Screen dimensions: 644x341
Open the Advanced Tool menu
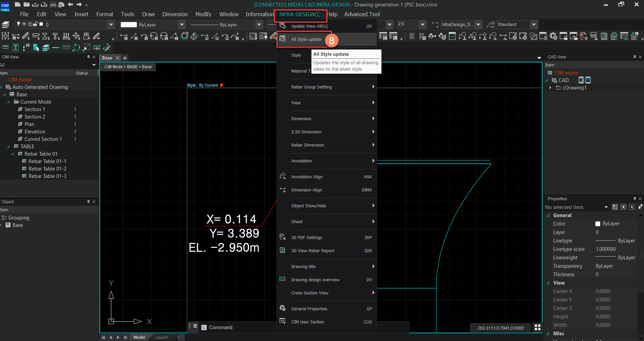coord(362,14)
